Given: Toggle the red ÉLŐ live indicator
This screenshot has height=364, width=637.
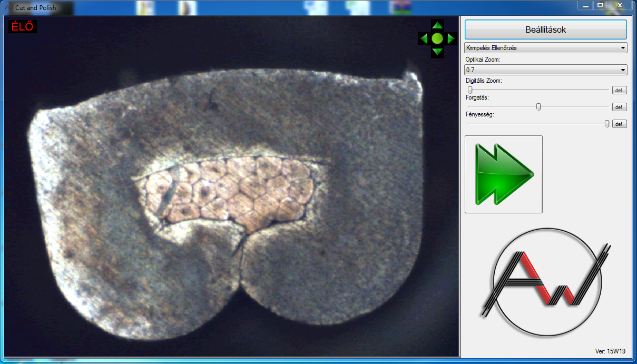Looking at the screenshot, I should pos(22,26).
